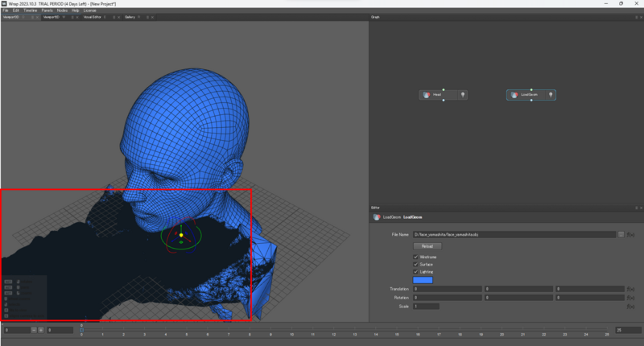Click the File Name browse button

[621, 234]
